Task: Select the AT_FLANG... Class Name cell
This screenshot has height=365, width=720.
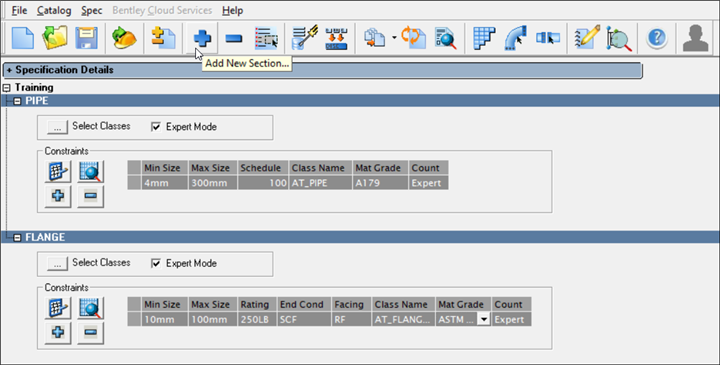Action: point(403,320)
